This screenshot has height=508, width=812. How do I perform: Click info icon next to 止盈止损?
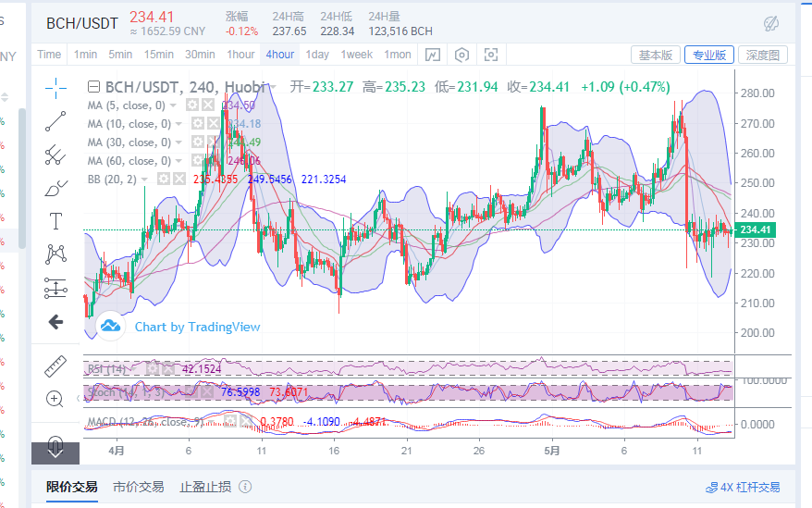(x=245, y=487)
